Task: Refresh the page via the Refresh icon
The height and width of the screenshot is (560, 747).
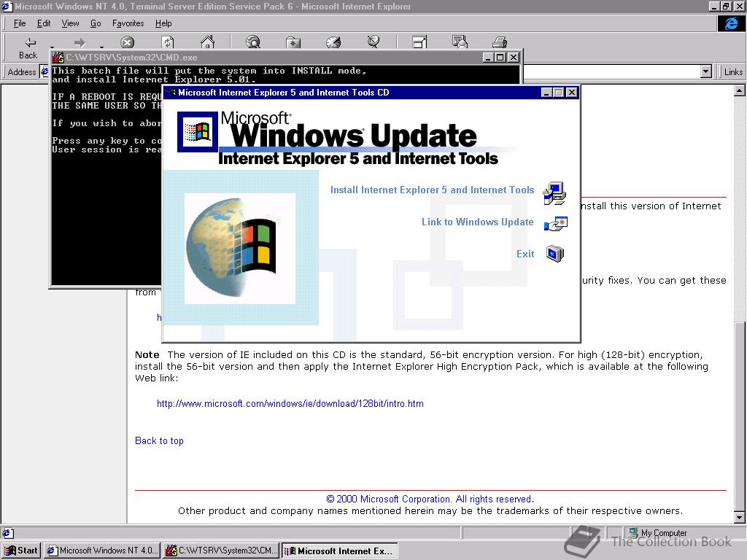Action: (x=167, y=42)
